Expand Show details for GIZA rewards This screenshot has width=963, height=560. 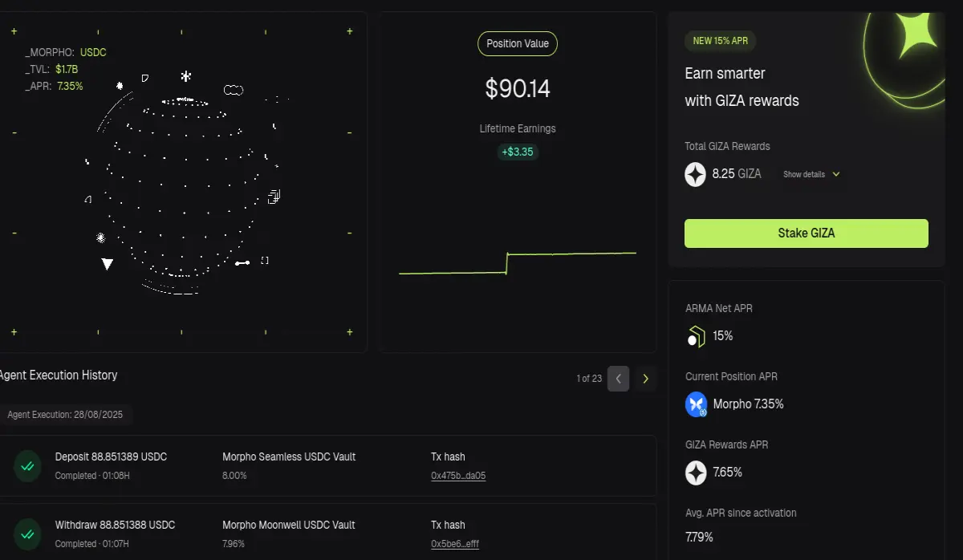tap(811, 174)
